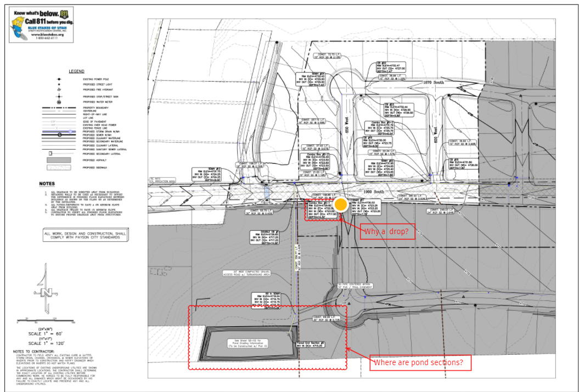The width and height of the screenshot is (579, 392).
Task: Click the proposed water meter symbol in legend
Action: click(x=59, y=102)
